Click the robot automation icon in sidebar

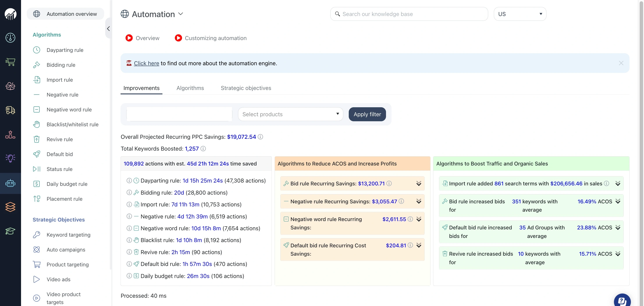pyautogui.click(x=10, y=183)
